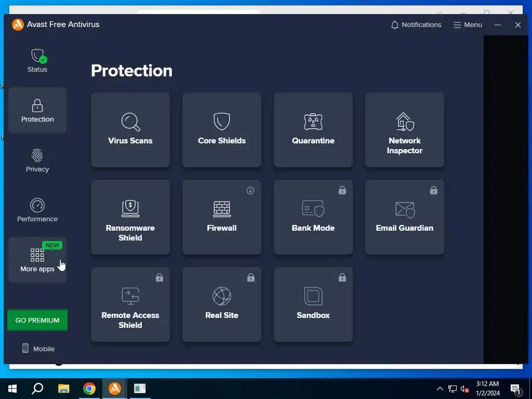Open the Sandbox tile
Viewport: 532px width, 399px height.
(x=313, y=304)
